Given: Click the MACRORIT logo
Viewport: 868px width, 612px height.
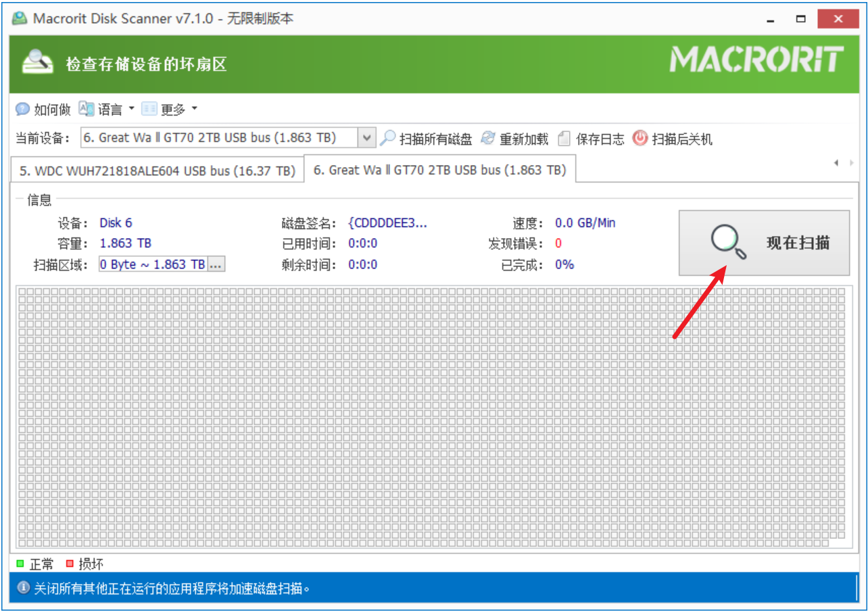Looking at the screenshot, I should click(757, 60).
